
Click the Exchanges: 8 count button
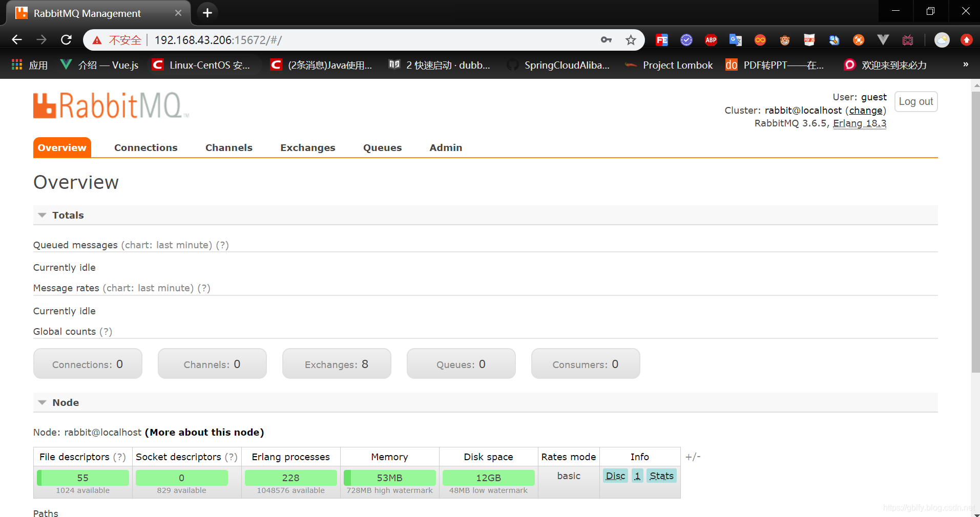point(337,363)
